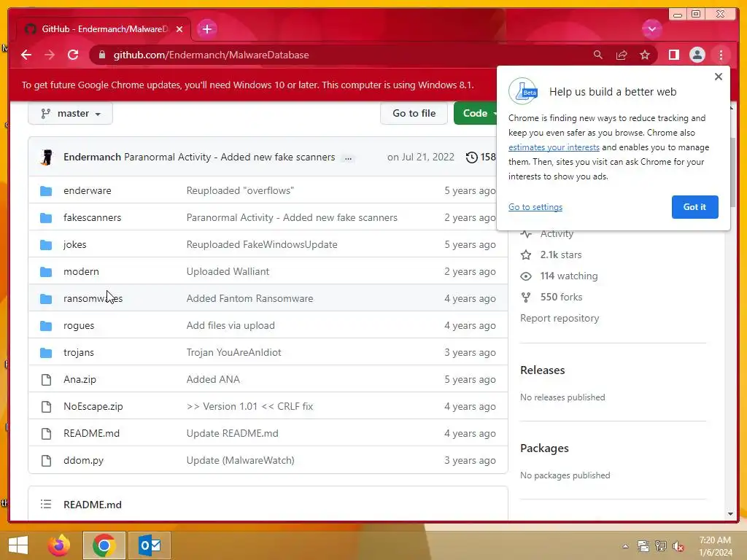Click the padlock site info icon
The image size is (747, 560).
point(101,55)
